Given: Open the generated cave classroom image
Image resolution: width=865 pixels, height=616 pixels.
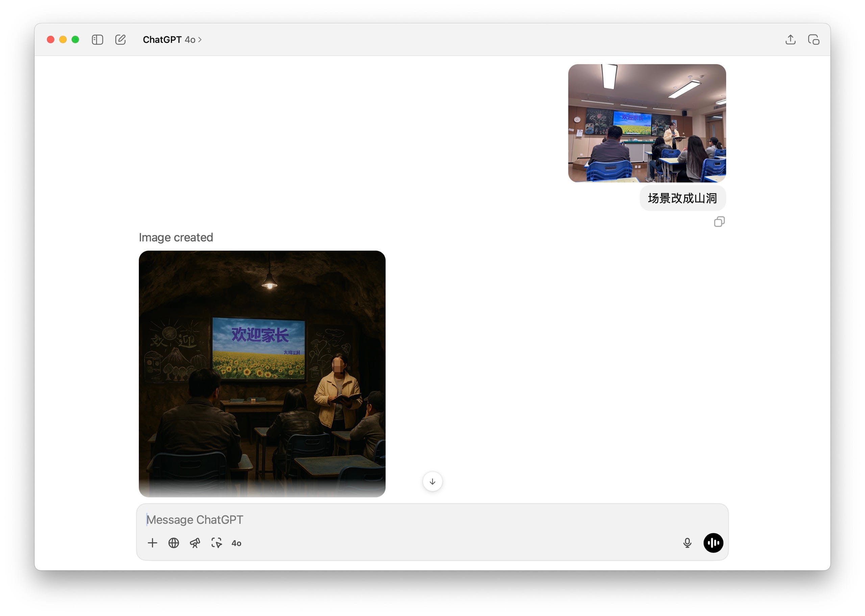Looking at the screenshot, I should [x=262, y=373].
